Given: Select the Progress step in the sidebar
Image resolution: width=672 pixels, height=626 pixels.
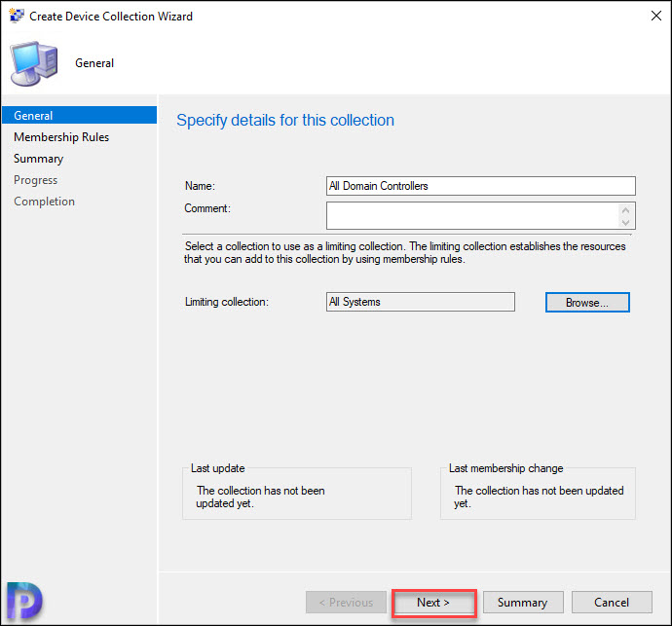Looking at the screenshot, I should pos(36,180).
